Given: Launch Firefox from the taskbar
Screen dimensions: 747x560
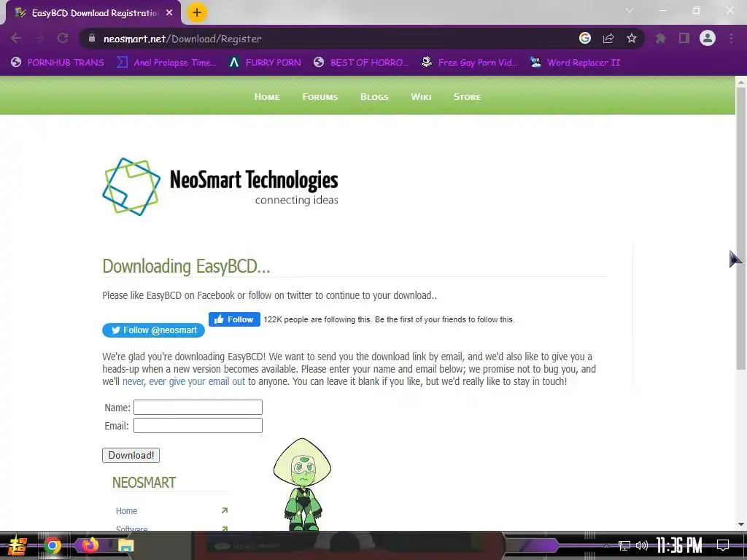Looking at the screenshot, I should (90, 545).
